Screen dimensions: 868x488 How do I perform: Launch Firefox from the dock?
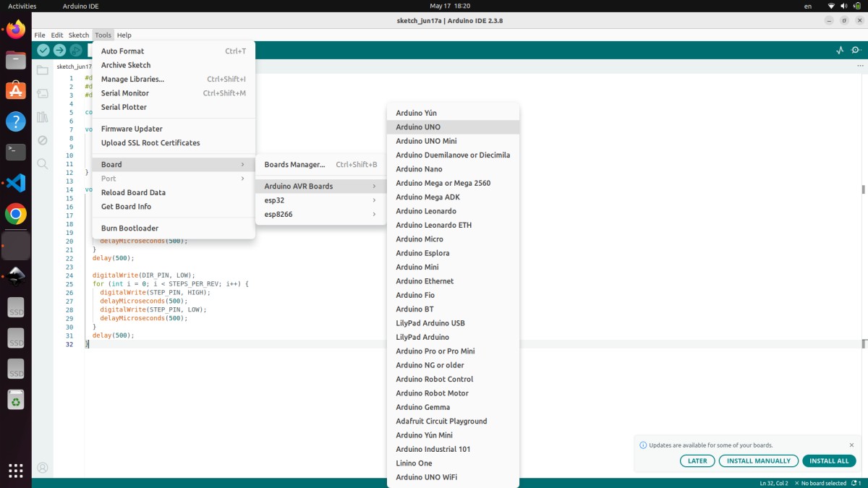16,30
